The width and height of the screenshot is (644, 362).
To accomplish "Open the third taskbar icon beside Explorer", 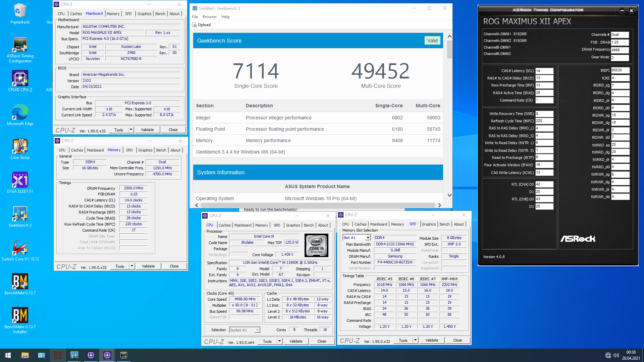I will 41,355.
